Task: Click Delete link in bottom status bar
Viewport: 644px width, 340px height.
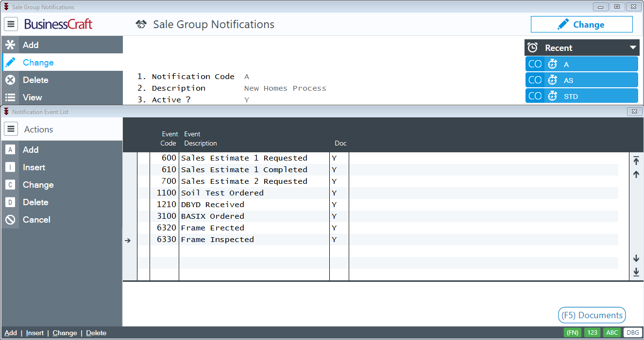Action: [x=96, y=333]
